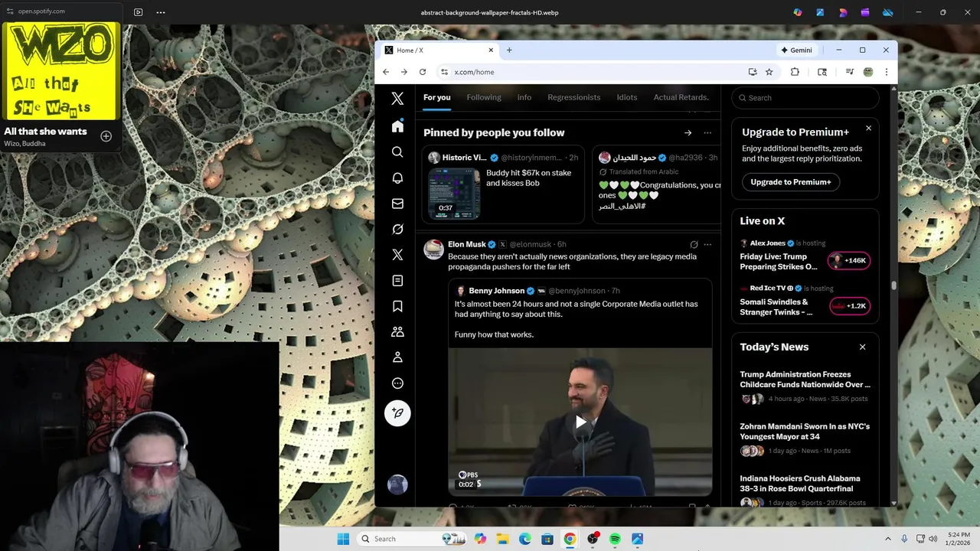Open More circle-dots icon in X sidebar
The image size is (980, 551).
coord(397,383)
